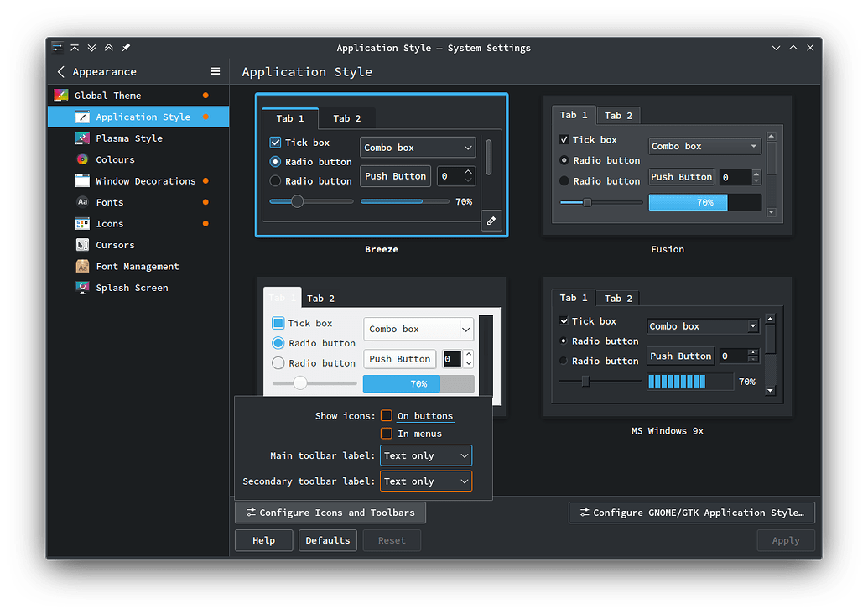Click the Colours palette icon in sidebar
The width and height of the screenshot is (868, 614).
pyautogui.click(x=81, y=159)
